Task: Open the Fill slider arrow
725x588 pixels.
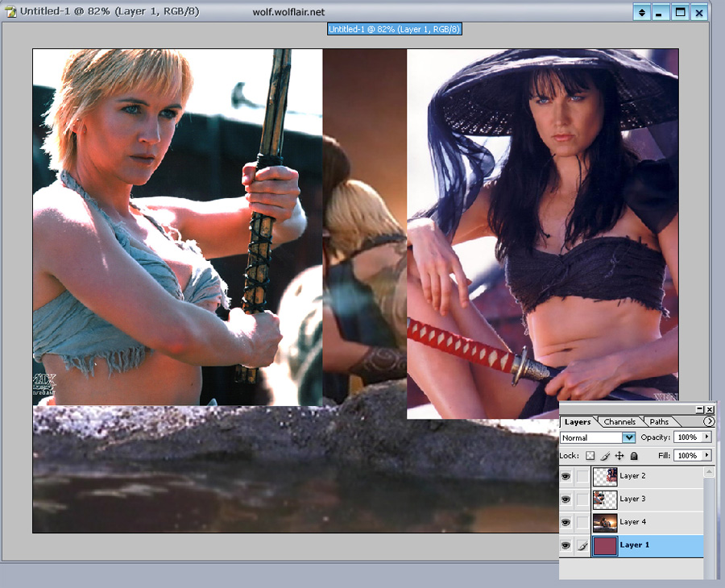Action: click(x=706, y=455)
